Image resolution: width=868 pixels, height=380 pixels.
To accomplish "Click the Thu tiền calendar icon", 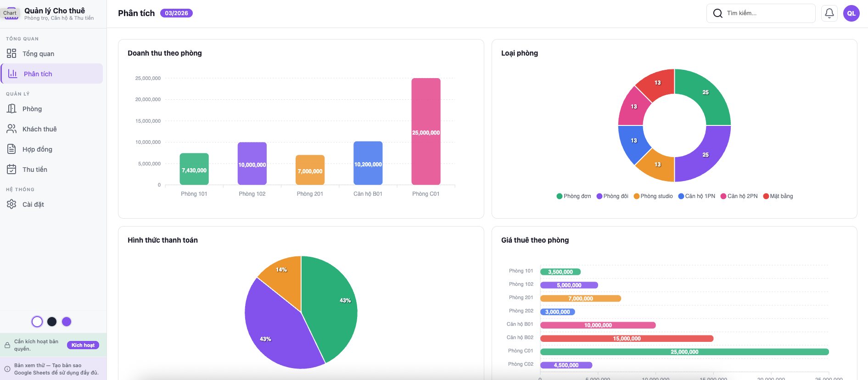I will (x=11, y=170).
